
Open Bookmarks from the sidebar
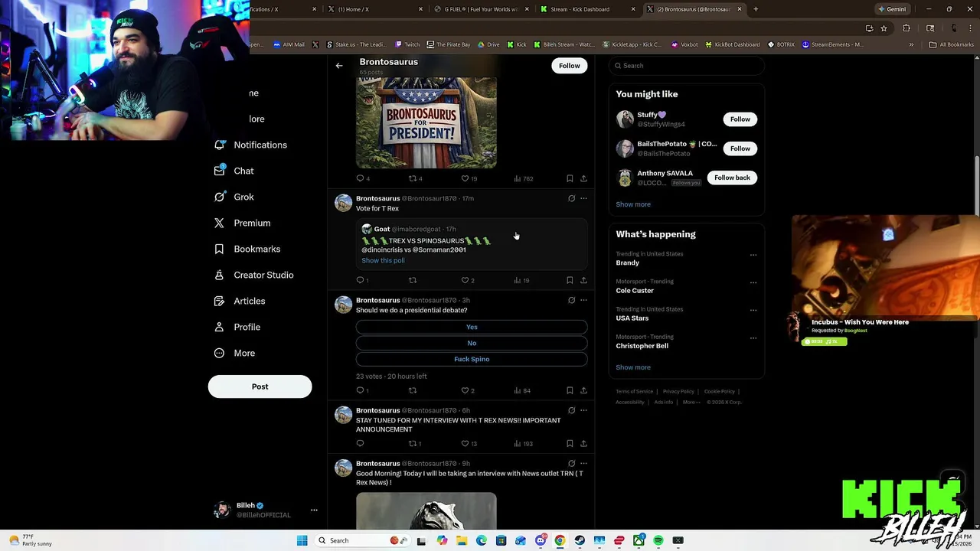point(247,249)
